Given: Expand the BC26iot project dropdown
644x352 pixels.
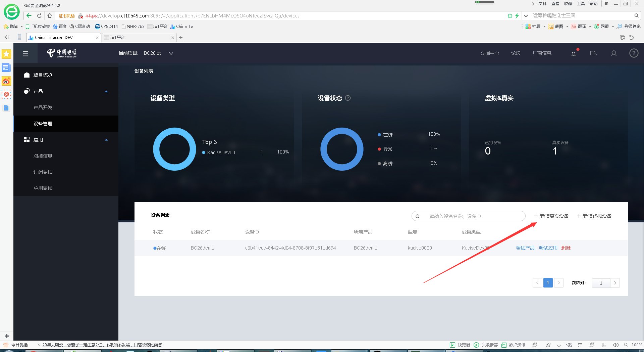Looking at the screenshot, I should 171,53.
